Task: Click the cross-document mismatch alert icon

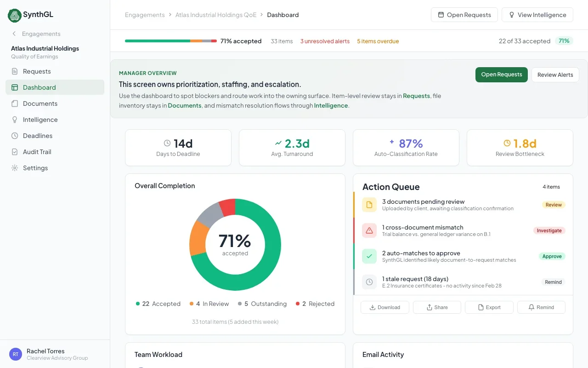Action: point(369,230)
